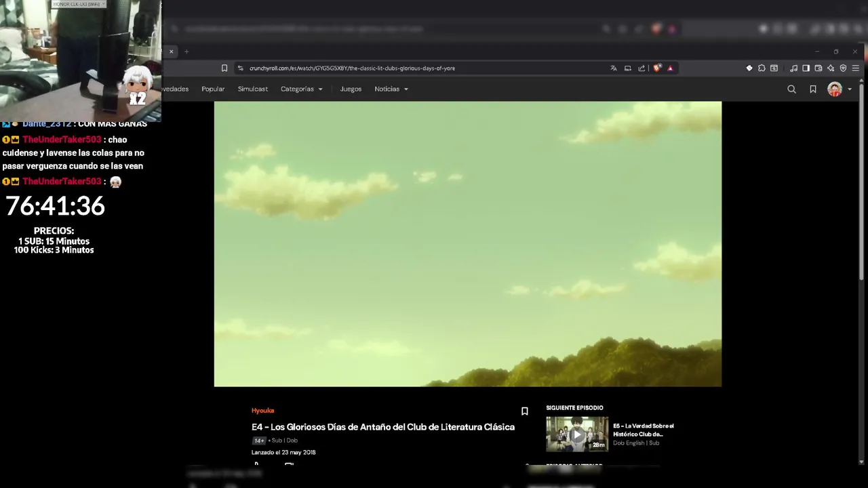Open the Juegos menu item
Screen dimensions: 868x488
click(x=351, y=89)
